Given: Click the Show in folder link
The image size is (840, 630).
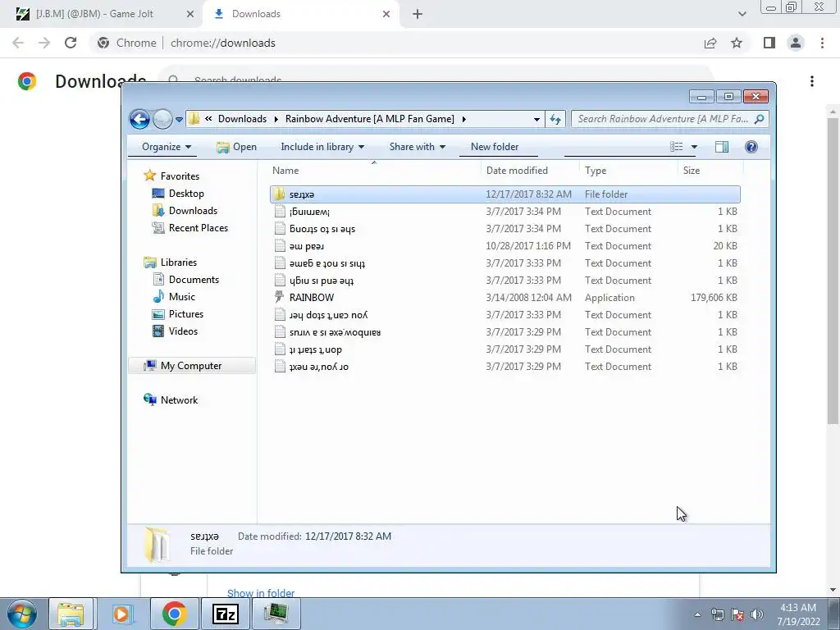Looking at the screenshot, I should point(261,592).
